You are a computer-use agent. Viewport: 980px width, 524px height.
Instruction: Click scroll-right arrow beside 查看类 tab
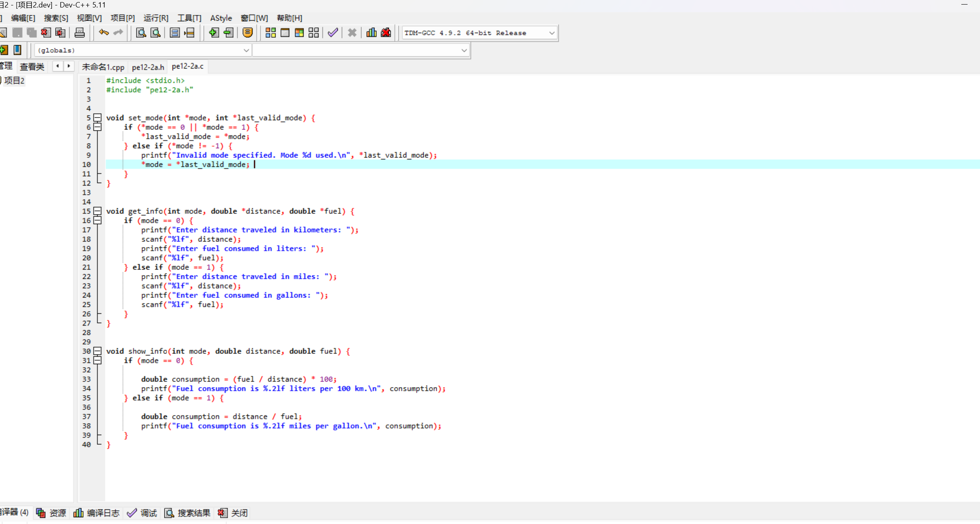pos(69,66)
